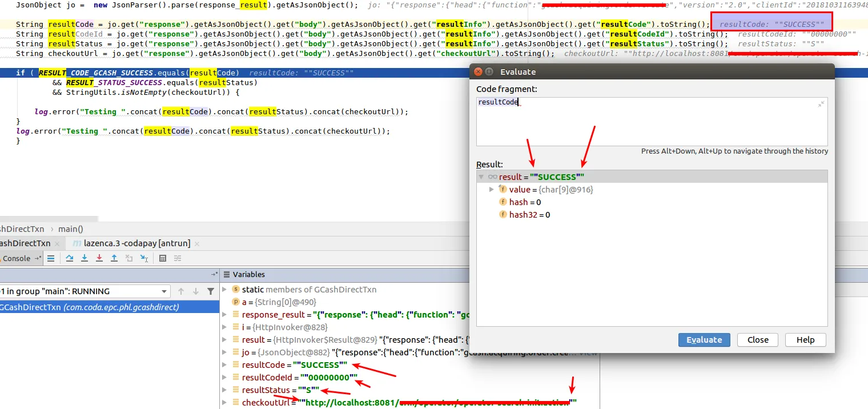Expand the resultCode variable node
868x409 pixels.
pyautogui.click(x=225, y=365)
